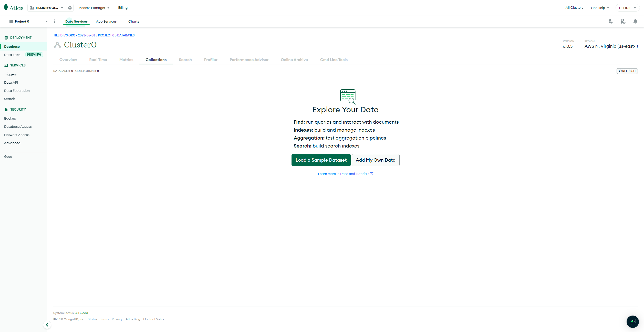Expand the Get Help menu
644x333 pixels.
click(x=600, y=8)
